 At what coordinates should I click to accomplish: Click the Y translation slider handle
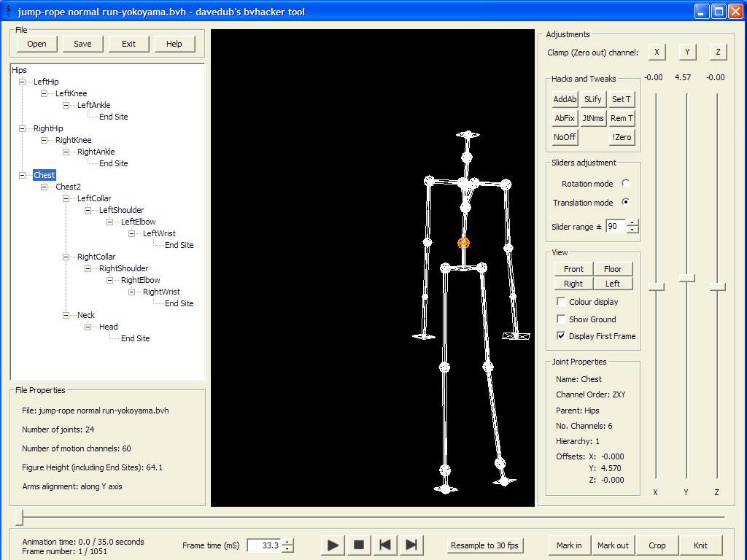click(x=686, y=278)
